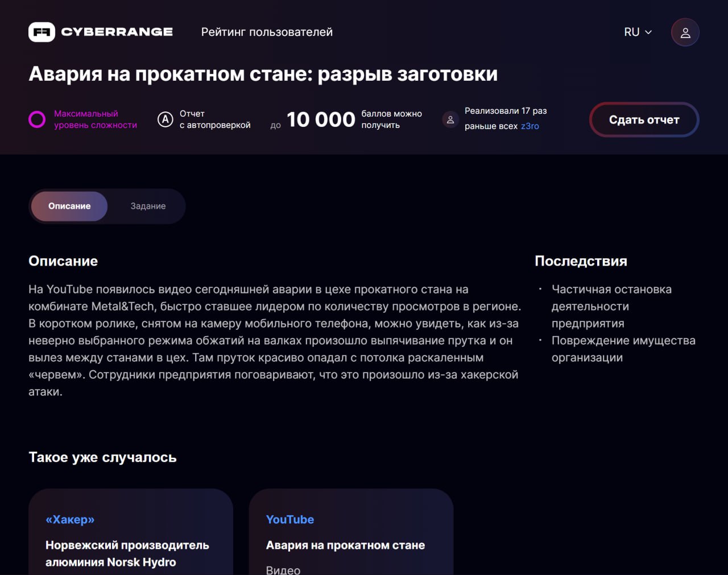Select the 'Описание' tab

click(x=69, y=206)
